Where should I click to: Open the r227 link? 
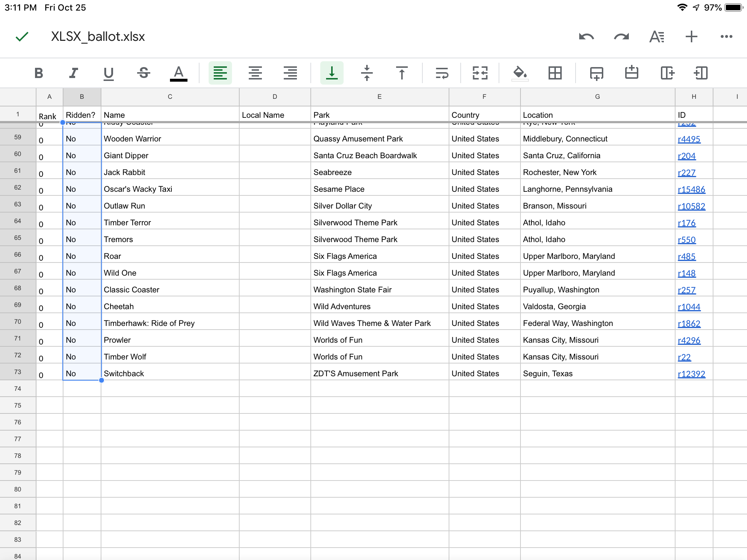[x=687, y=173]
